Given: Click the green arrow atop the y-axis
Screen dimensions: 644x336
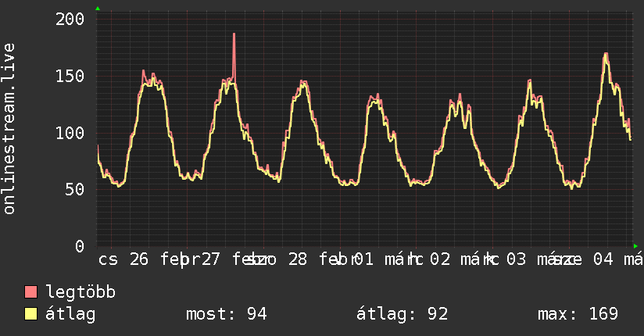Looking at the screenshot, I should pos(98,9).
